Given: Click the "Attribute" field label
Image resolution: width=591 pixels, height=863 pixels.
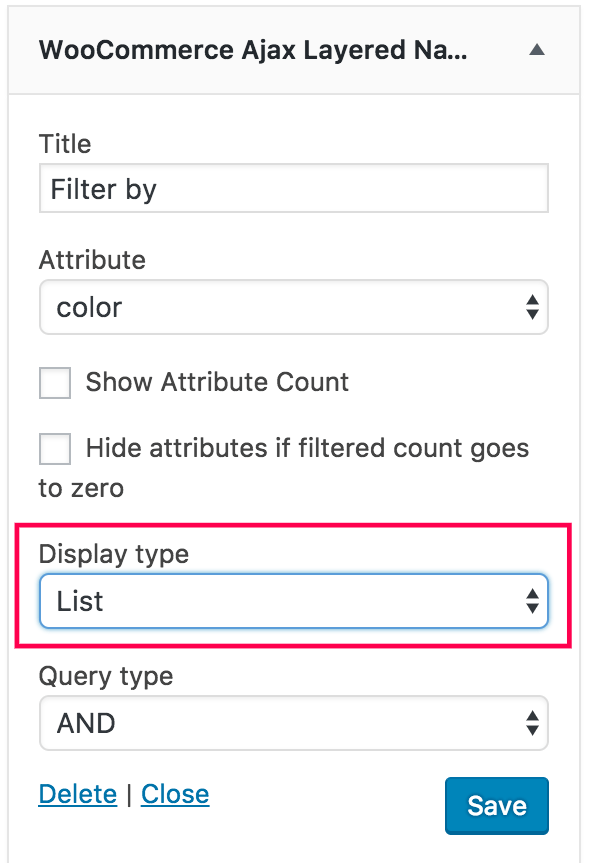Looking at the screenshot, I should [92, 260].
